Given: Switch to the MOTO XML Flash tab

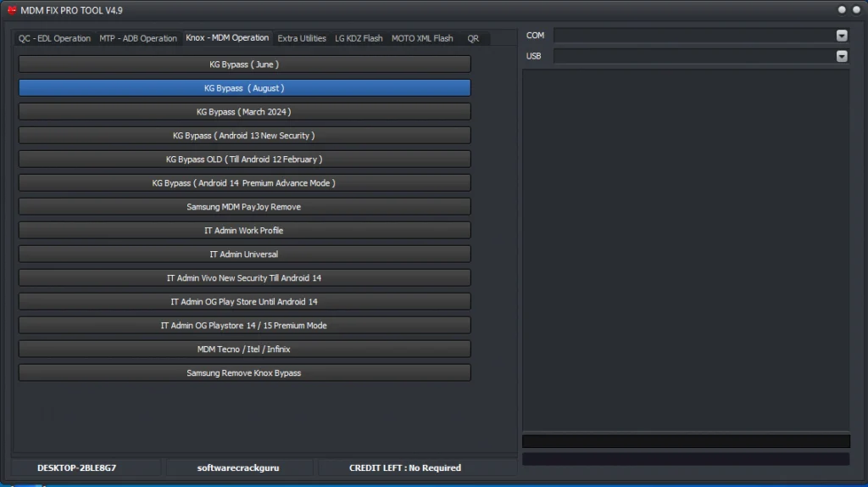Looking at the screenshot, I should coord(422,38).
